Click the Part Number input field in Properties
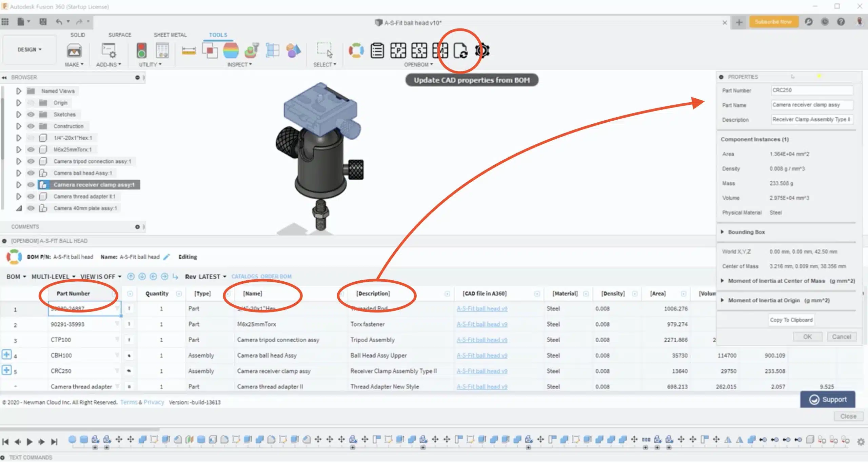Viewport: 868px width, 463px height. click(812, 90)
